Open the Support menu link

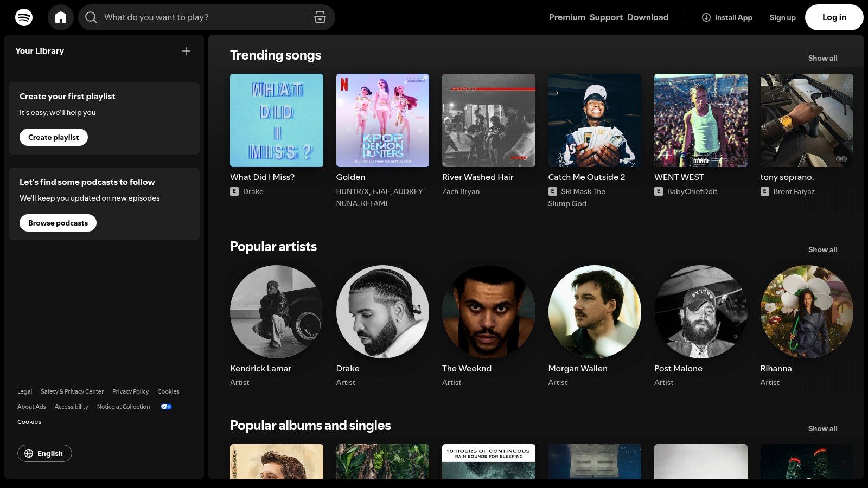click(606, 17)
